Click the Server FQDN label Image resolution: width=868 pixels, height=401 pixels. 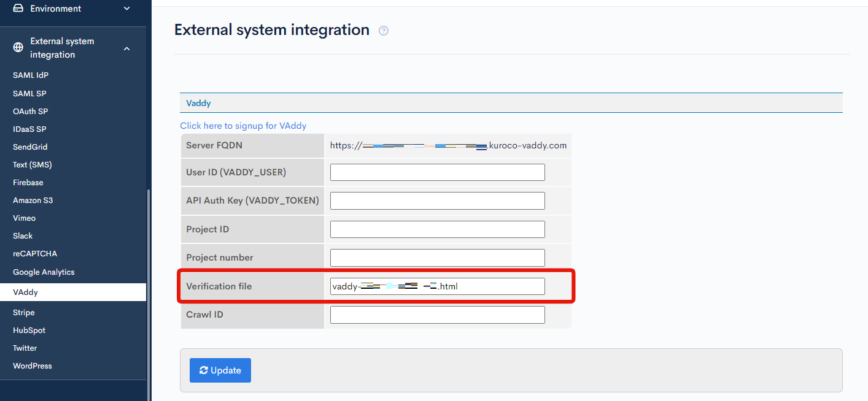[x=215, y=145]
